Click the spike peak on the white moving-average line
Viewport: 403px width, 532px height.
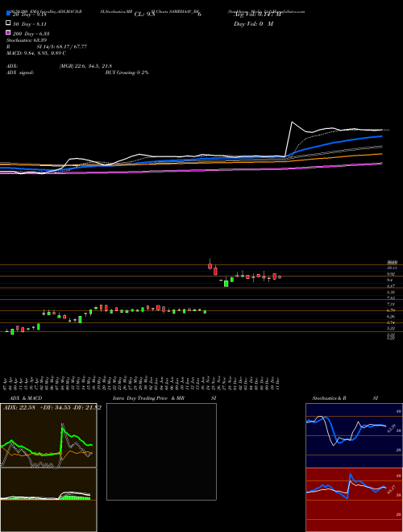(292, 122)
